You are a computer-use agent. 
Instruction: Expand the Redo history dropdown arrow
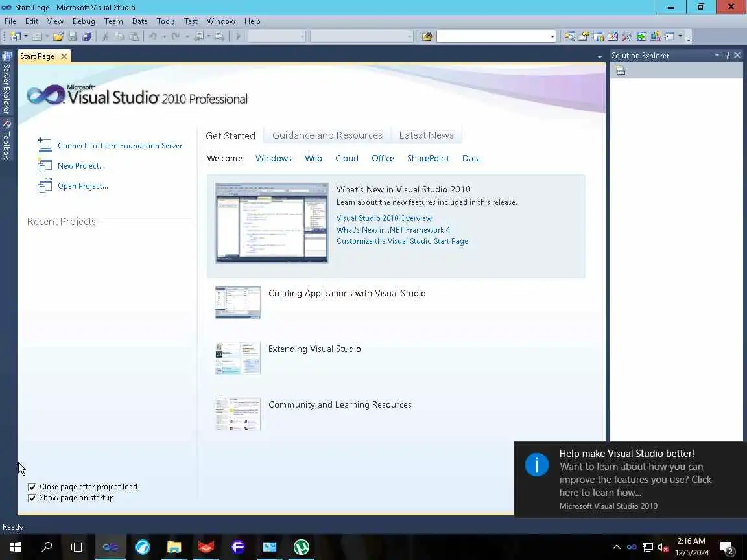pos(187,36)
